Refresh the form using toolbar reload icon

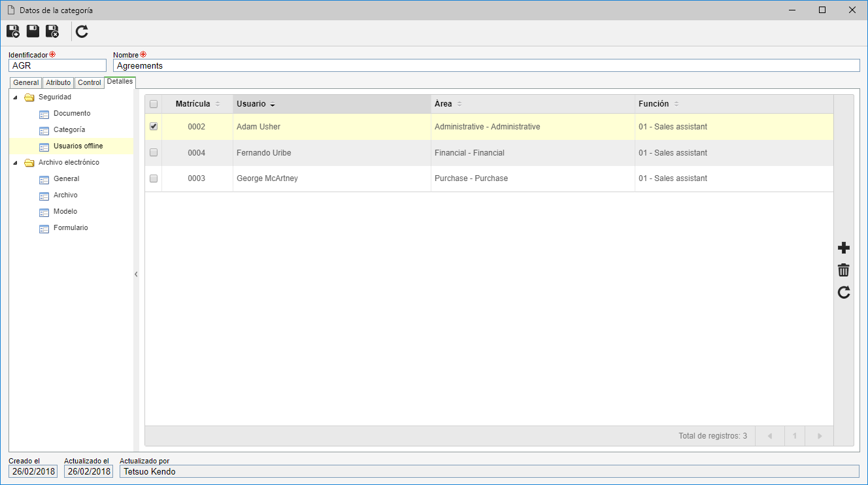(x=82, y=31)
